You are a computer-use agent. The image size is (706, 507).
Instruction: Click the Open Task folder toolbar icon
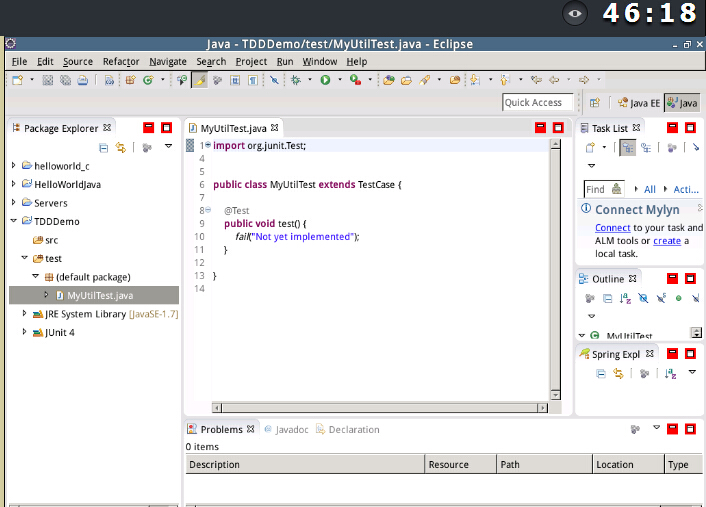(406, 80)
